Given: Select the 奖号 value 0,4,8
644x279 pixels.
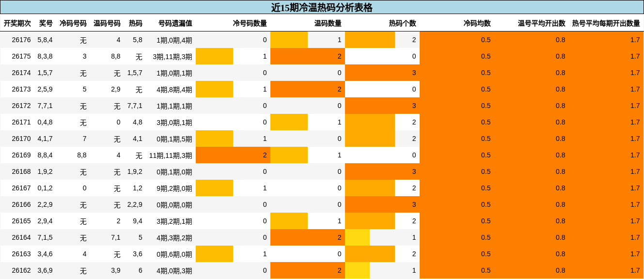Looking at the screenshot, I should (45, 122).
